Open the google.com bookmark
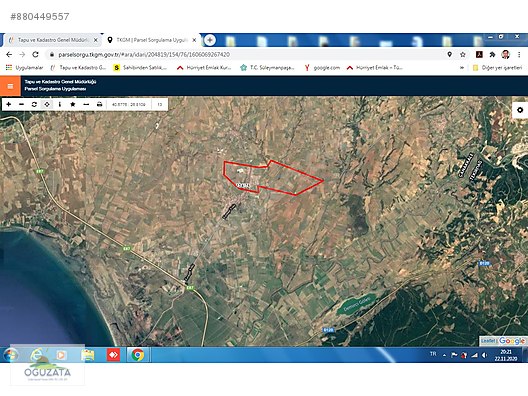 [322, 68]
